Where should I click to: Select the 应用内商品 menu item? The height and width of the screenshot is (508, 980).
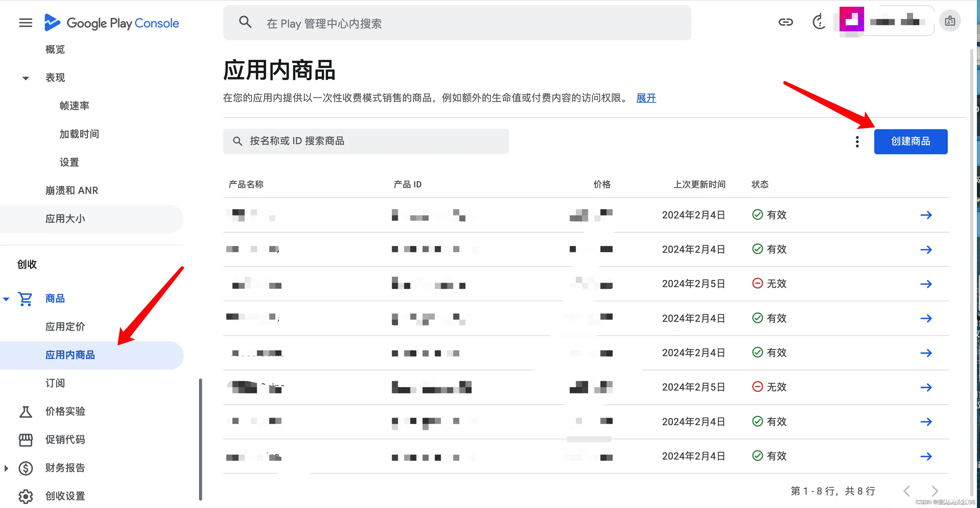71,354
